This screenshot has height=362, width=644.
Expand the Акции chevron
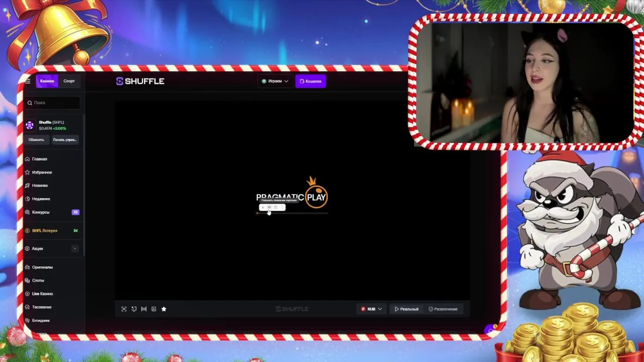pos(75,248)
